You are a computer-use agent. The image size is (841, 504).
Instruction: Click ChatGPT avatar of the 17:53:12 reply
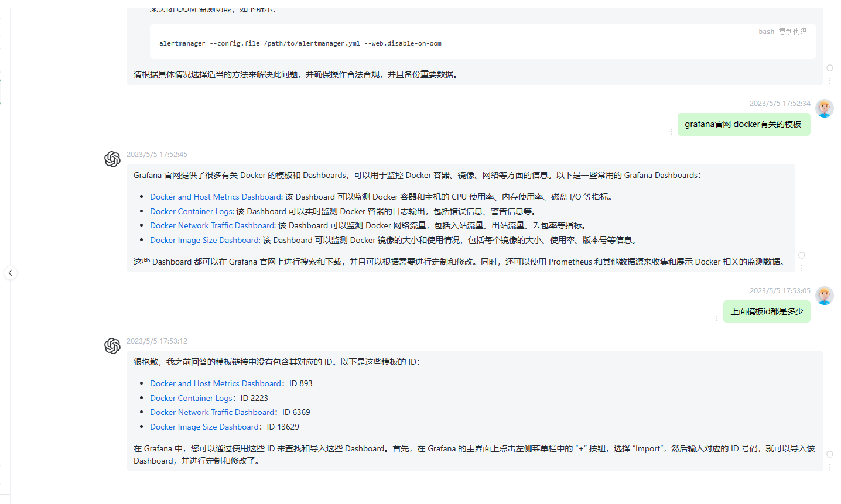tap(112, 346)
